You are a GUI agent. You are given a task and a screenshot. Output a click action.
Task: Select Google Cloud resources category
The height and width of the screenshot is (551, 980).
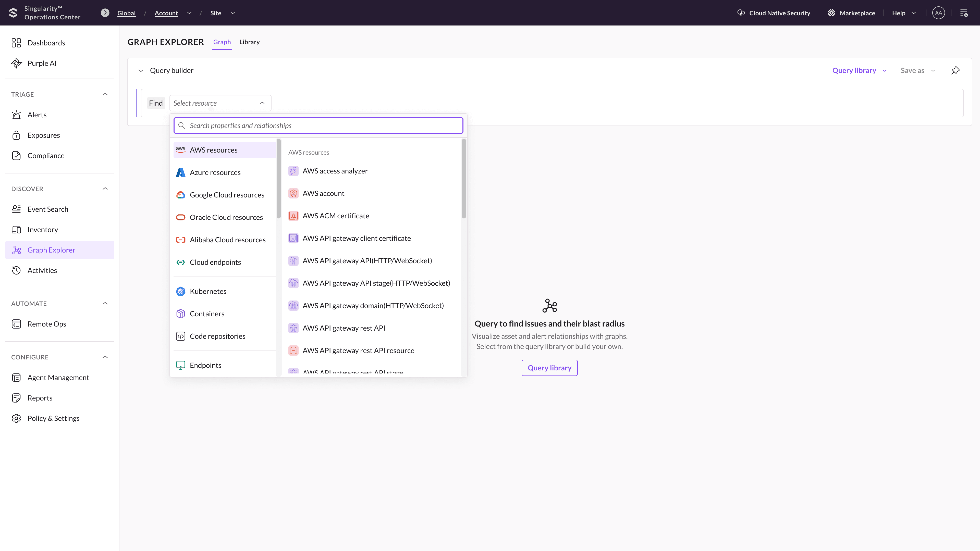point(225,195)
